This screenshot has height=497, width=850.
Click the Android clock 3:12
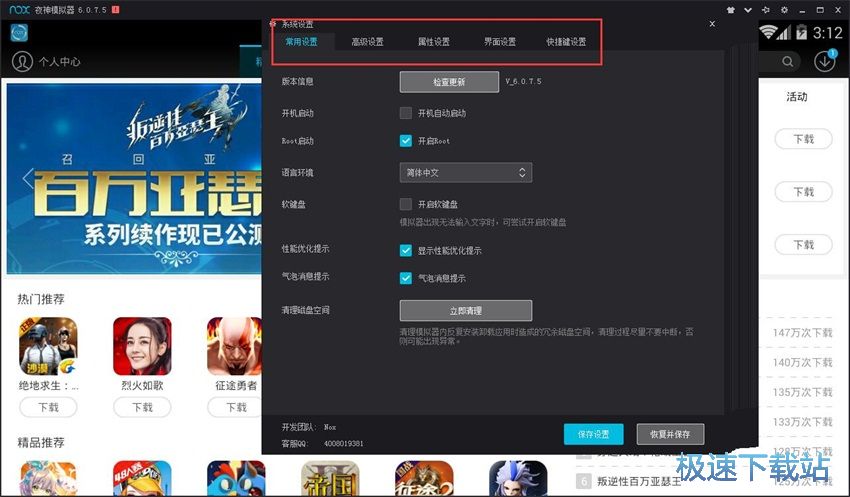(x=828, y=33)
